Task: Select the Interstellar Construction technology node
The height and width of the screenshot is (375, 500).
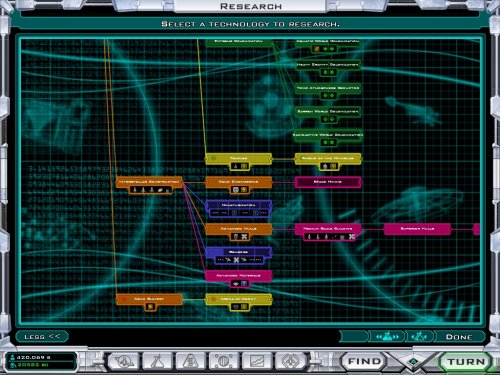Action: [149, 182]
